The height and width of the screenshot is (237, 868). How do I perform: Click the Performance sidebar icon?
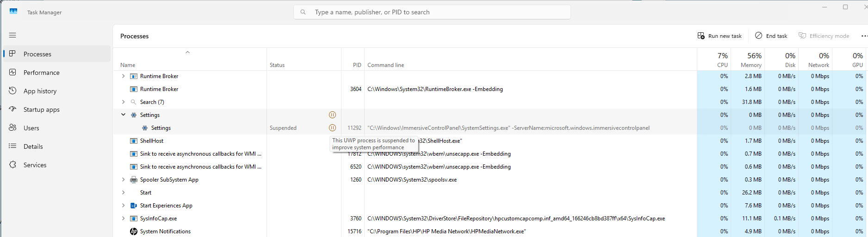pyautogui.click(x=12, y=72)
